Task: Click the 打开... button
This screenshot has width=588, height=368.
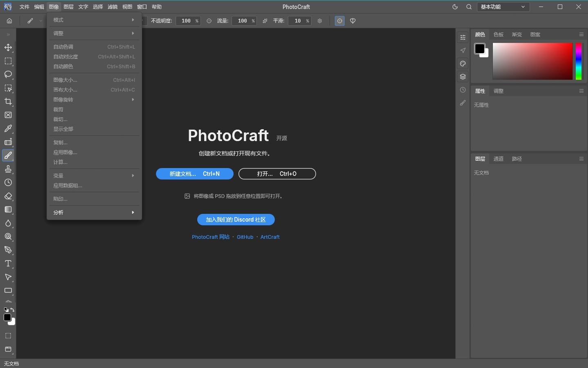Action: 277,174
